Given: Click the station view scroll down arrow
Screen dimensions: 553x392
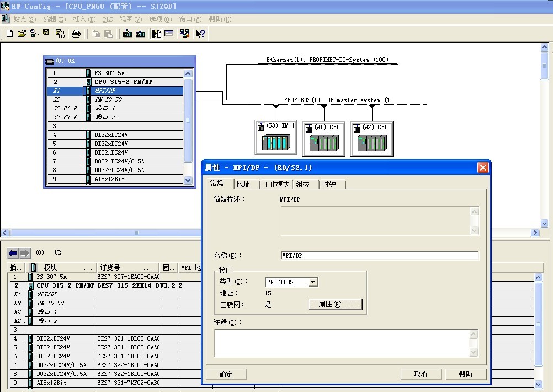Looking at the screenshot, I should pos(544,224).
